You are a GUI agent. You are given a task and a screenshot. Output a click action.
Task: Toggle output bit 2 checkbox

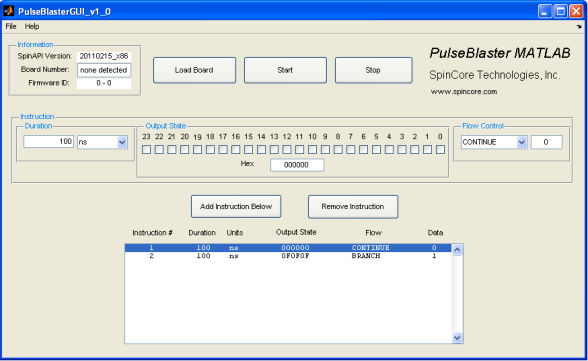(415, 150)
